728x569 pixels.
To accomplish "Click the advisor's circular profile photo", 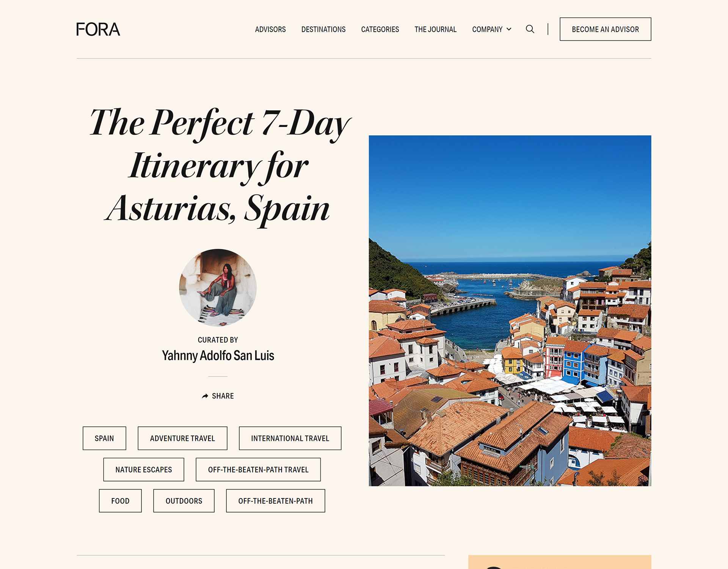I will [218, 288].
